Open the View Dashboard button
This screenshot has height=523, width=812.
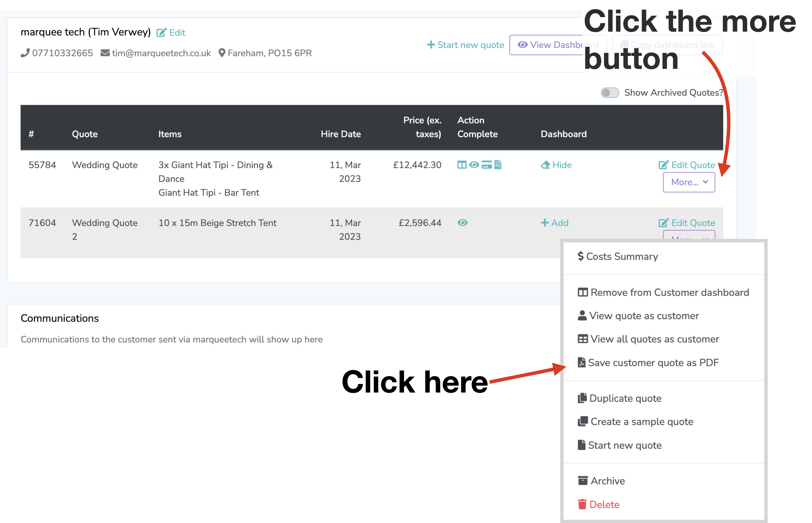tap(558, 45)
